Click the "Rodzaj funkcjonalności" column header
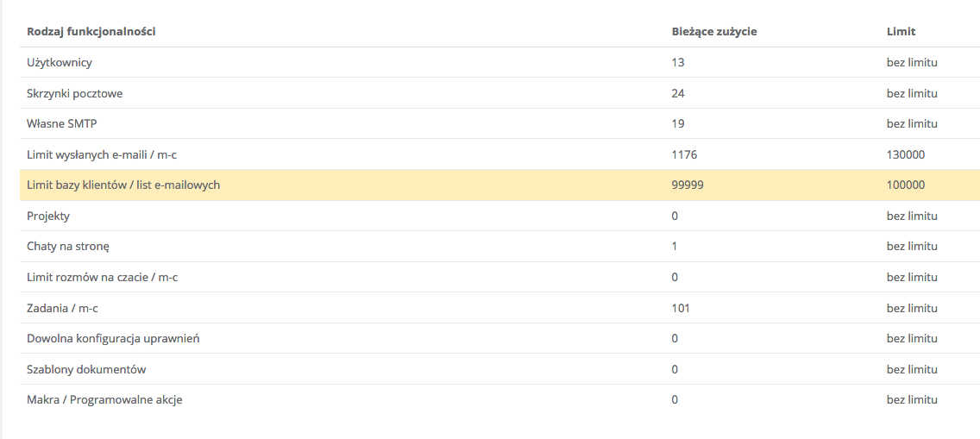This screenshot has height=439, width=980. [x=91, y=32]
